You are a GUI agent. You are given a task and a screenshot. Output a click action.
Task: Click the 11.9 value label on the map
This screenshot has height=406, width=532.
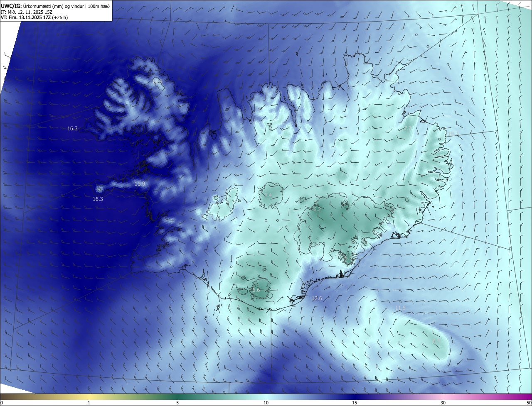point(140,184)
